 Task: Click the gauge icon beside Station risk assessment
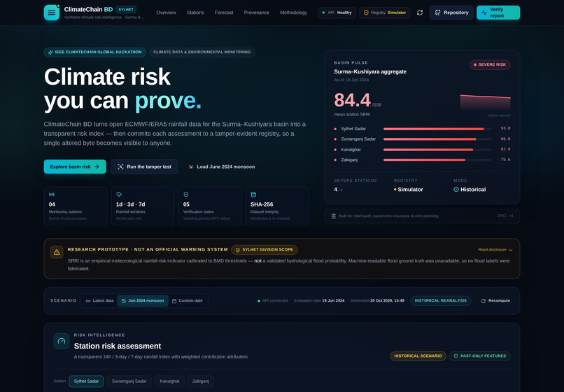click(62, 341)
